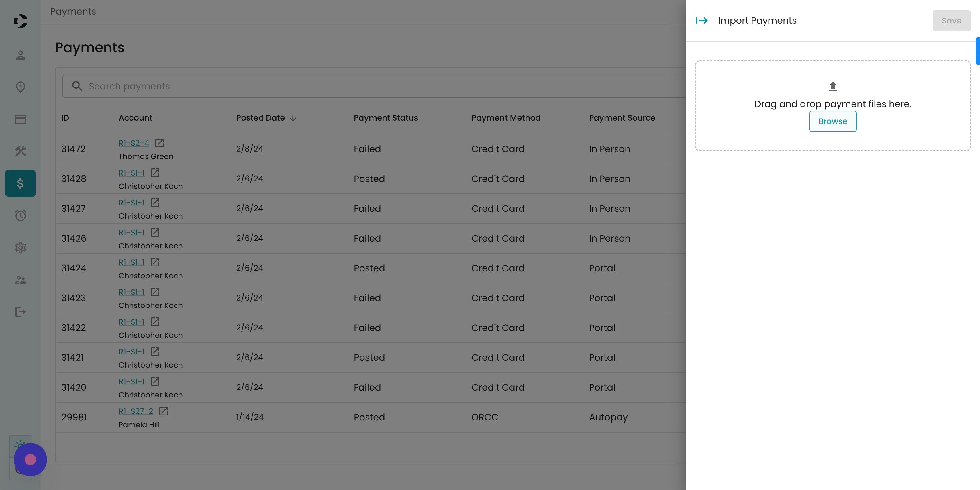Open the alarm clock icon in sidebar
This screenshot has width=980, height=490.
[x=21, y=216]
